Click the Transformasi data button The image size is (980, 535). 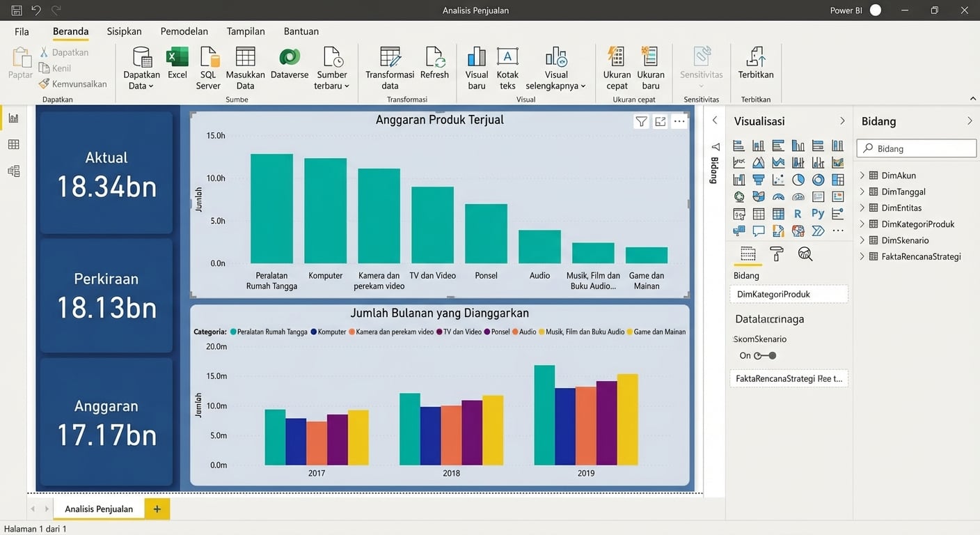(x=390, y=68)
